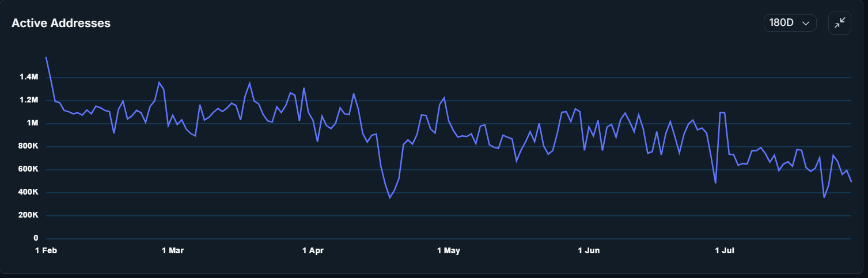
Task: Select the 1 May date label
Action: click(449, 250)
